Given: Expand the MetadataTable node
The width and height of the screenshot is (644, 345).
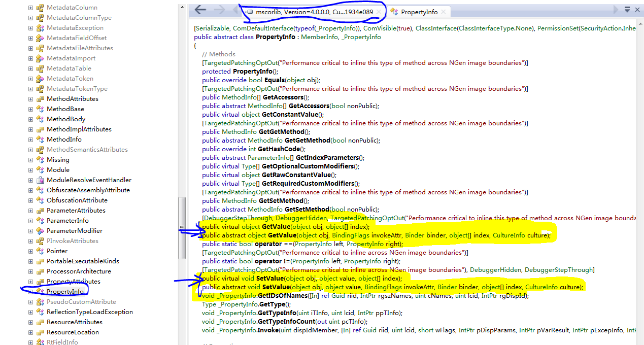Looking at the screenshot, I should coord(30,68).
